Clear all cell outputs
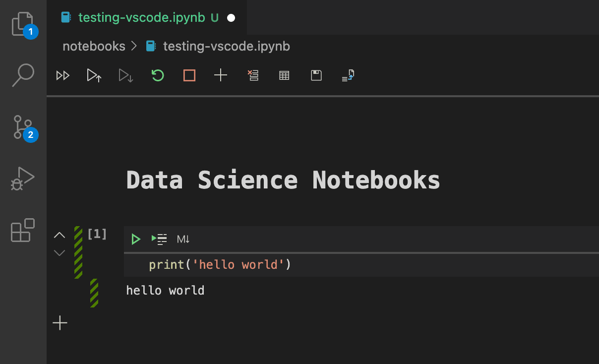599x364 pixels. tap(253, 75)
